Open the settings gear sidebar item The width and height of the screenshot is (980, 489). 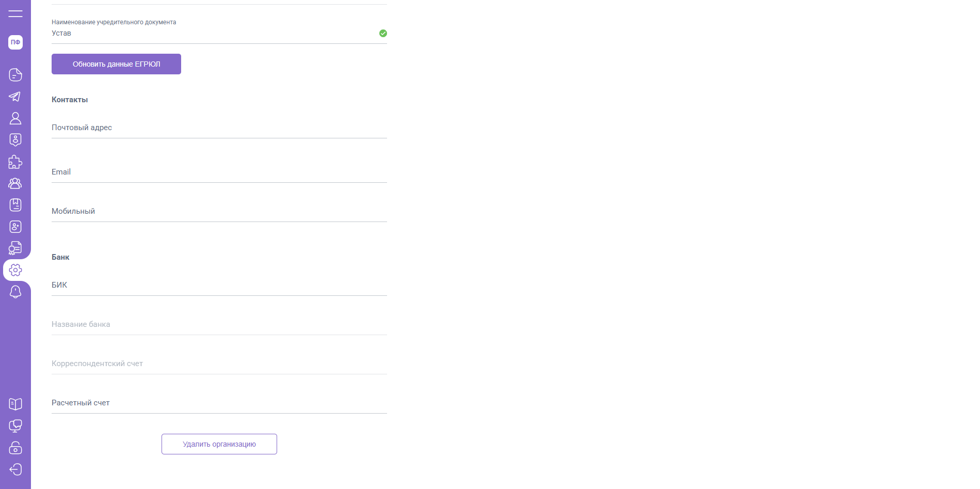15,270
